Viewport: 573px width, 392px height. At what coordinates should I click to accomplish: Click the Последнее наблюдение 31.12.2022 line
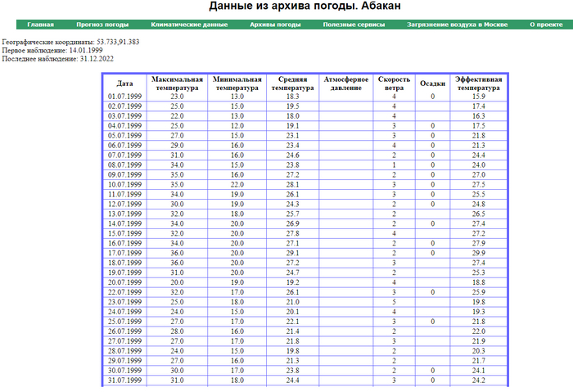coord(58,58)
